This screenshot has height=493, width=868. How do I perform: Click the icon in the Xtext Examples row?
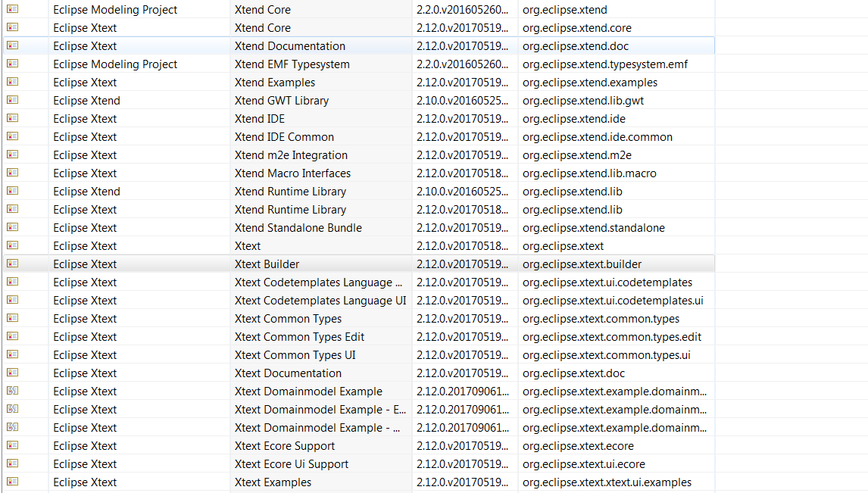[12, 482]
